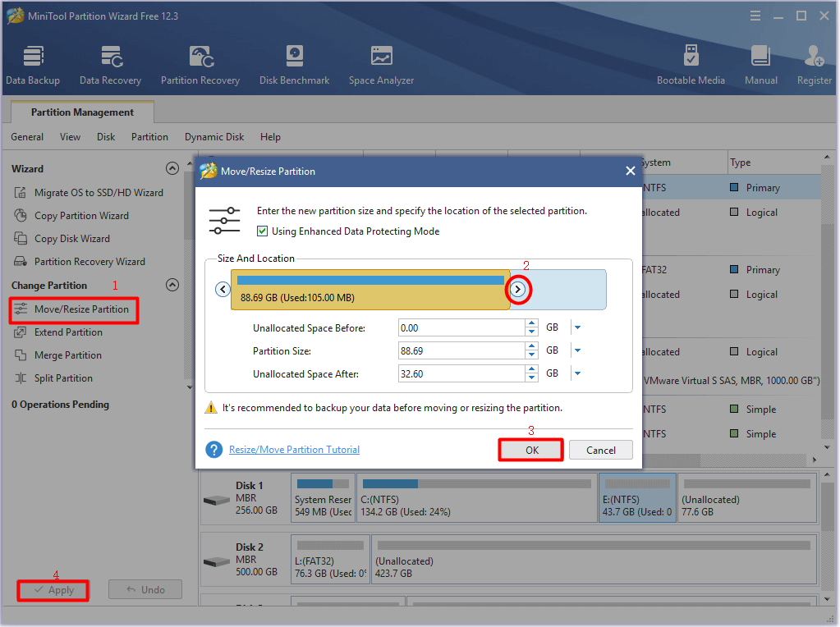Select Disk 2 423.7 GB unallocated block
This screenshot has width=840, height=627.
594,559
